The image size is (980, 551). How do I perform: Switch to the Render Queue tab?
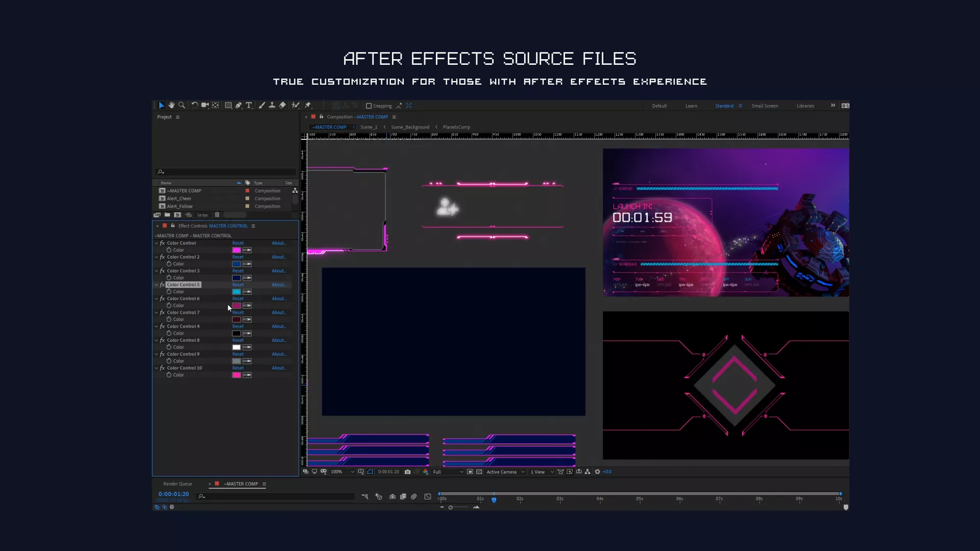(x=178, y=484)
